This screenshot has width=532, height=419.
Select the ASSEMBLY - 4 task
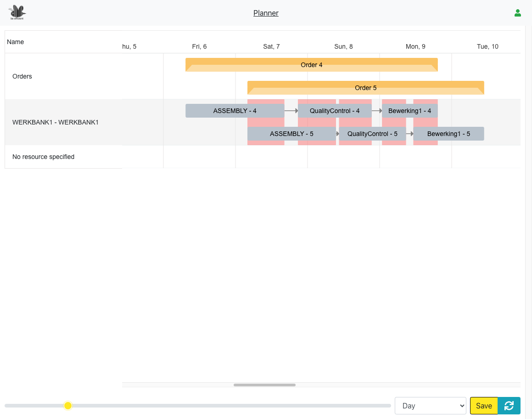pyautogui.click(x=235, y=111)
